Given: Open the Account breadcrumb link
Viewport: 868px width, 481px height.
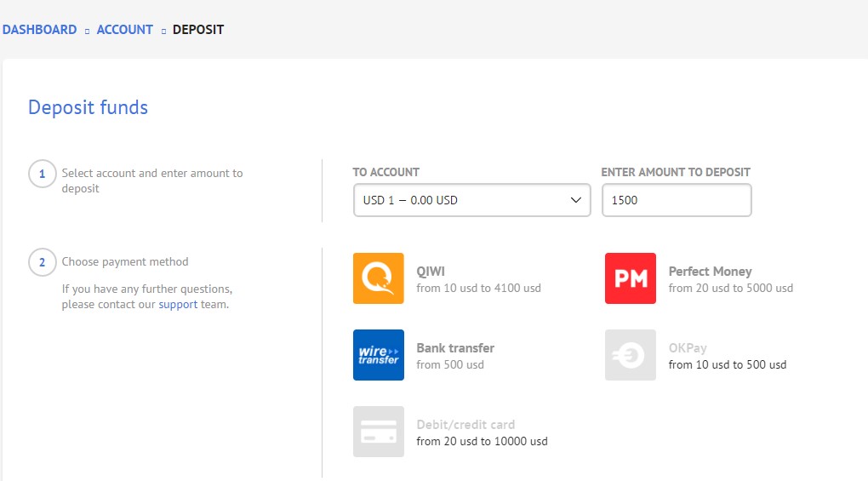Looking at the screenshot, I should point(124,29).
